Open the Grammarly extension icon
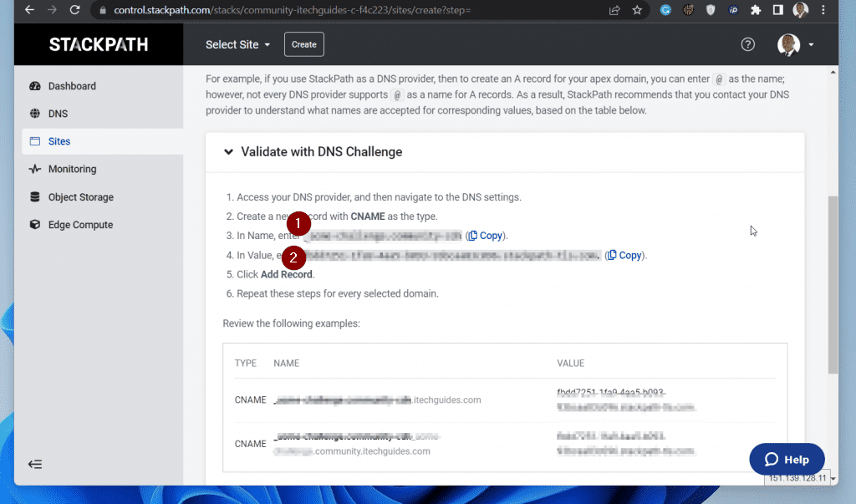This screenshot has height=504, width=856. pos(665,10)
